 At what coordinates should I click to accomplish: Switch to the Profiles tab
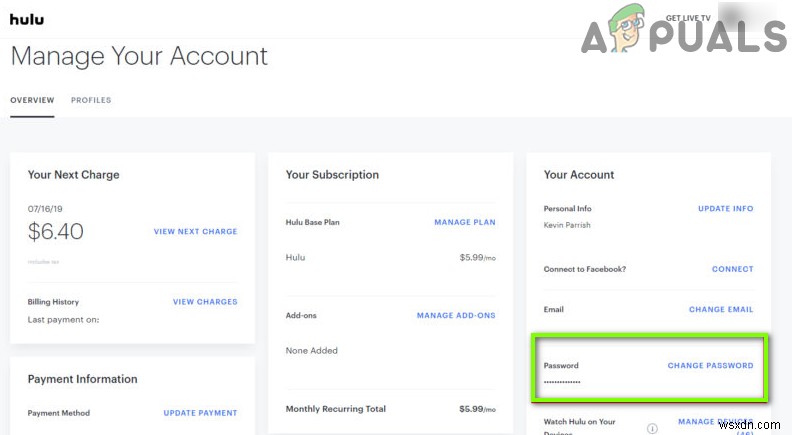[91, 101]
